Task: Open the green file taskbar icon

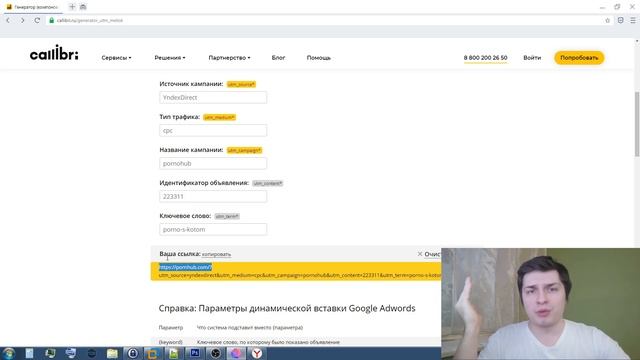Action: 173,353
